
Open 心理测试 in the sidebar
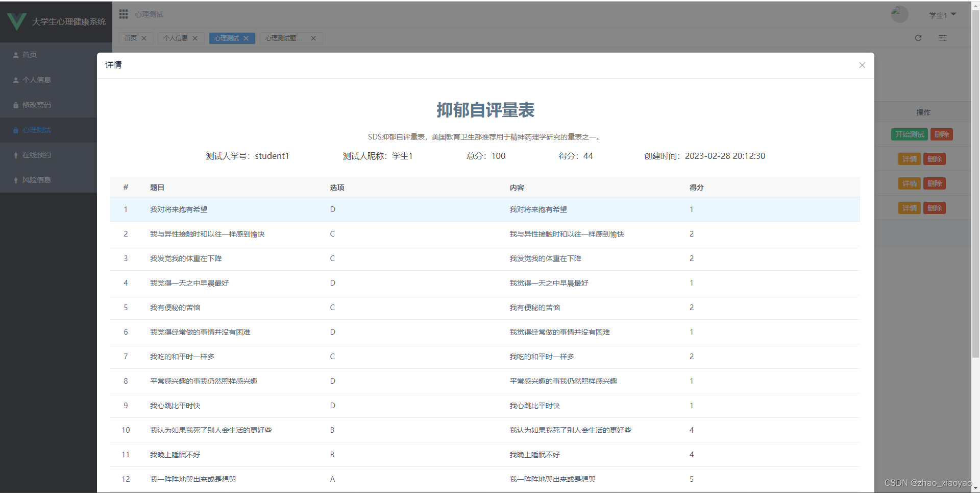tap(48, 130)
